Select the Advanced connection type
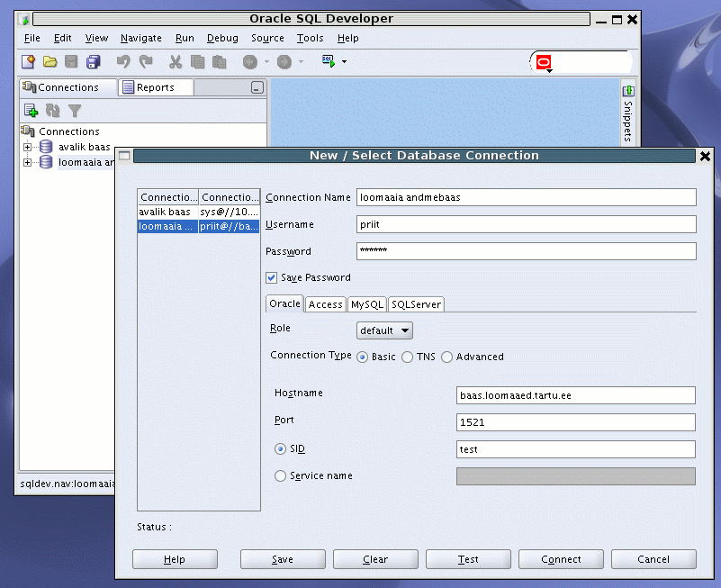This screenshot has height=588, width=721. click(x=446, y=357)
